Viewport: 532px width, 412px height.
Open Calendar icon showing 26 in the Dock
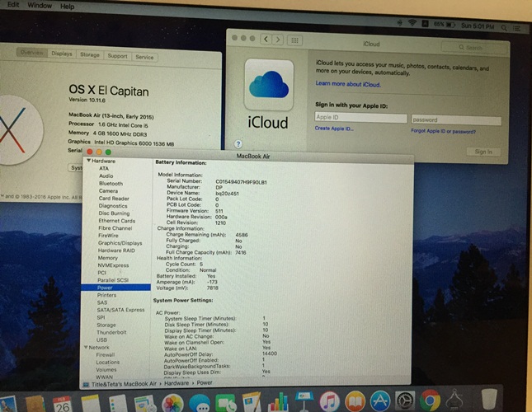[x=63, y=405]
